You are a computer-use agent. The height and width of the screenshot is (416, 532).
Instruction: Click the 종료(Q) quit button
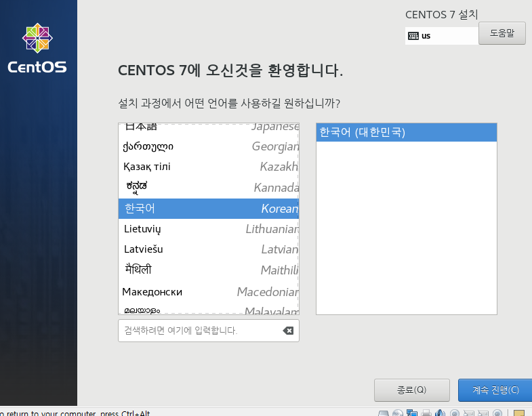coord(412,390)
